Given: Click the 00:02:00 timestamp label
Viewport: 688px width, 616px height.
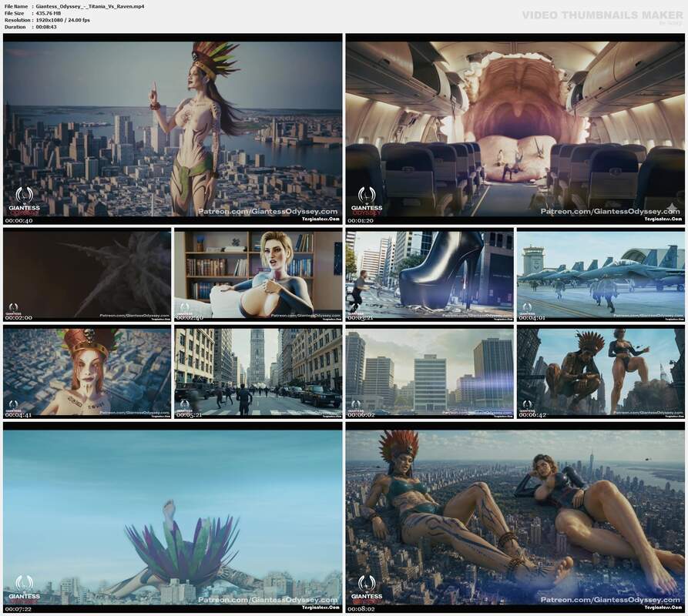Looking at the screenshot, I should [x=18, y=318].
